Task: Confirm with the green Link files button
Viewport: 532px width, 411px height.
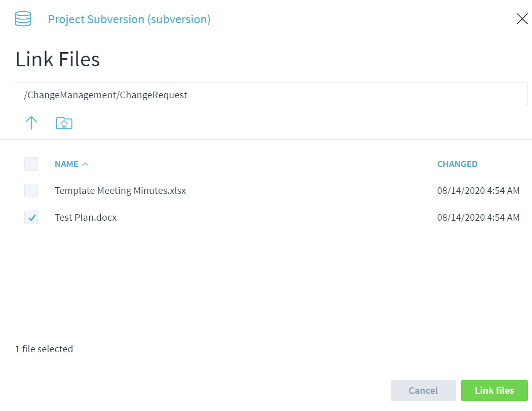Action: point(494,391)
